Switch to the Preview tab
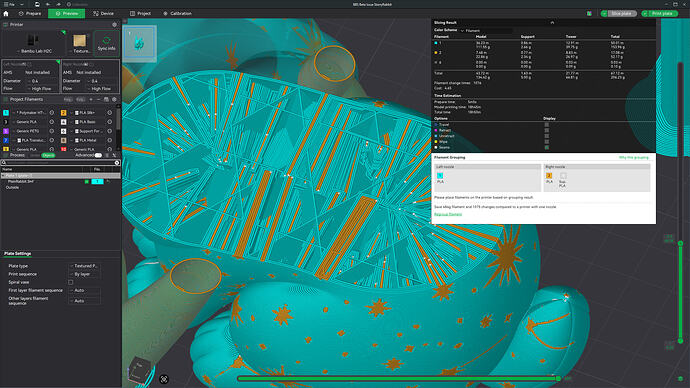The width and height of the screenshot is (690, 388). (x=66, y=14)
